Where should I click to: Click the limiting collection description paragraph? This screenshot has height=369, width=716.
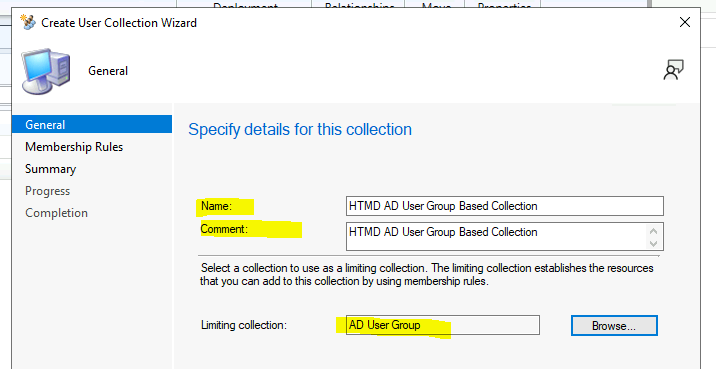tap(427, 274)
